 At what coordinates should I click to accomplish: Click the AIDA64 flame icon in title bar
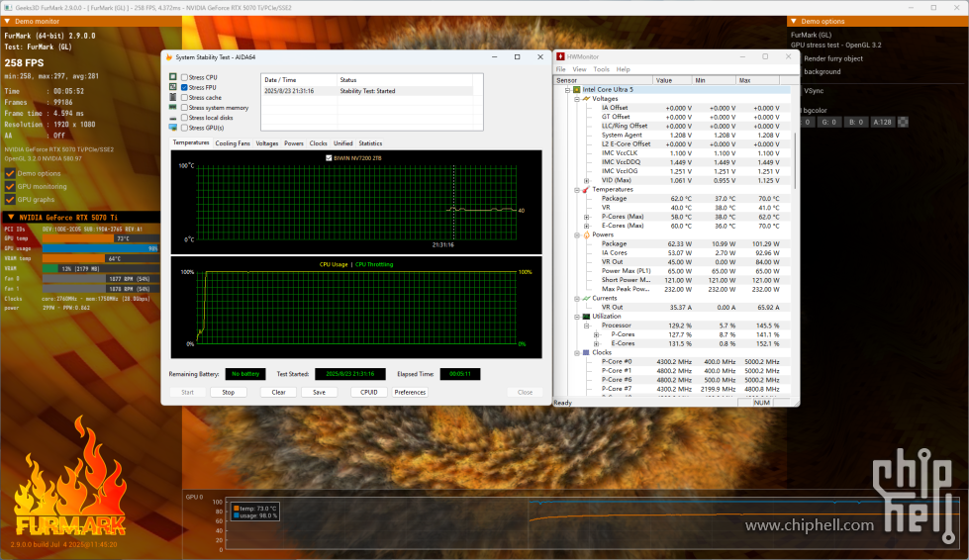click(x=168, y=56)
